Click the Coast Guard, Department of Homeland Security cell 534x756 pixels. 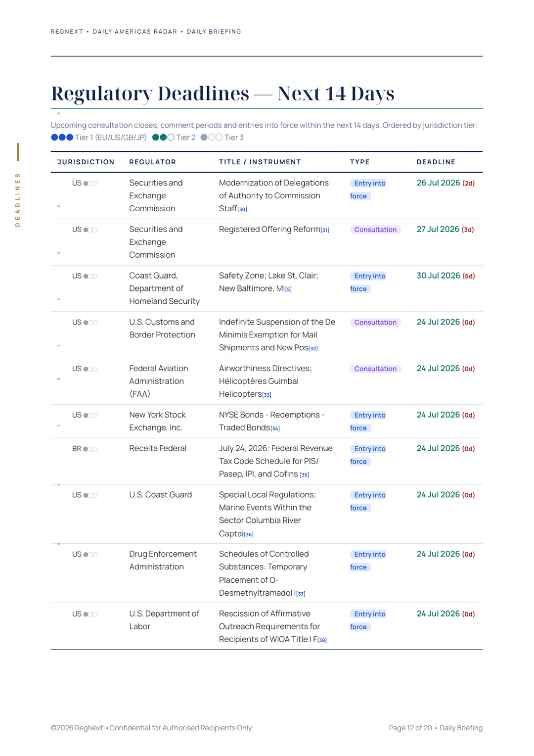pyautogui.click(x=165, y=288)
